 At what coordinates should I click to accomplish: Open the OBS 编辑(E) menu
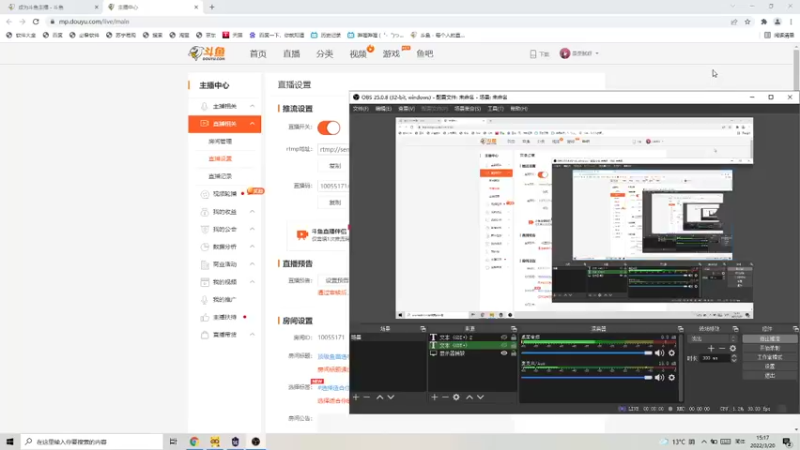[383, 109]
